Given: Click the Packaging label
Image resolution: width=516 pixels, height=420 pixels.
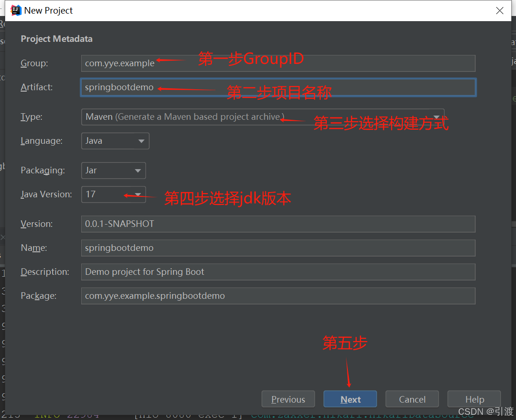Looking at the screenshot, I should 43,171.
